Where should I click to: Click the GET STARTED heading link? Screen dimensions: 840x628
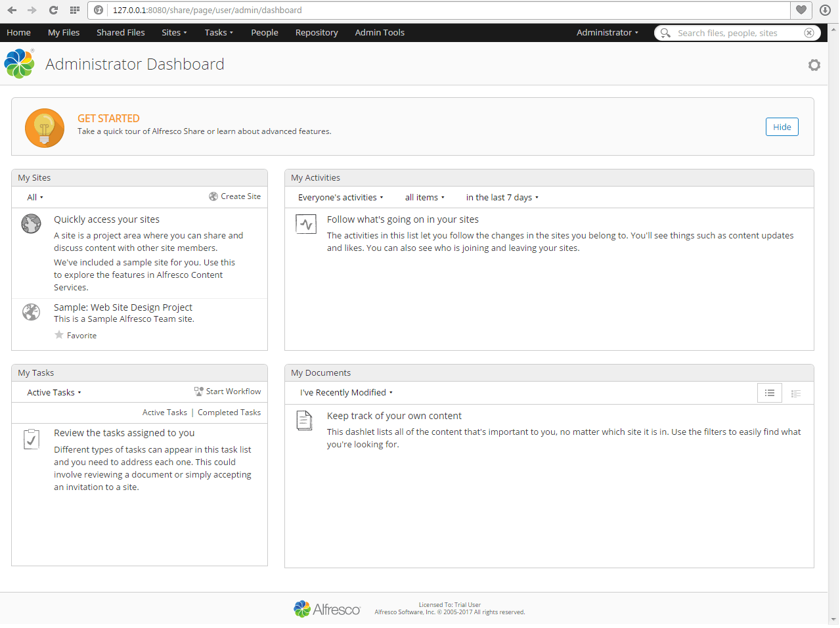[108, 118]
